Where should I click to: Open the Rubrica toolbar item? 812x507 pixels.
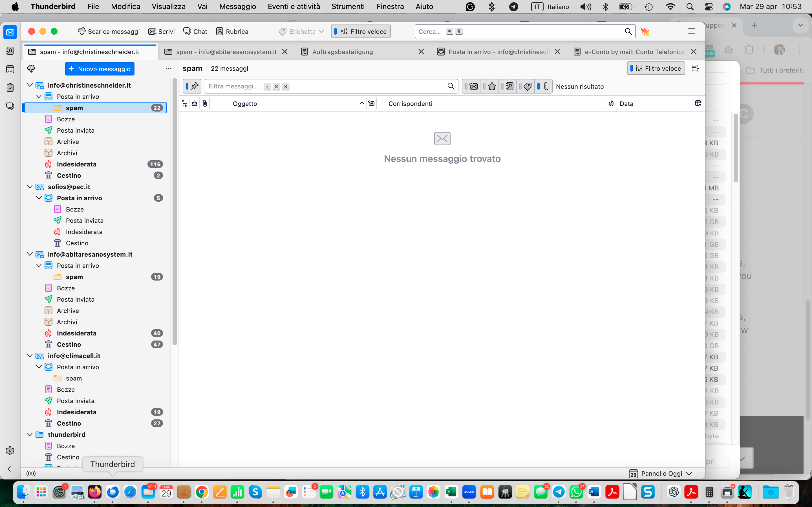(x=232, y=32)
